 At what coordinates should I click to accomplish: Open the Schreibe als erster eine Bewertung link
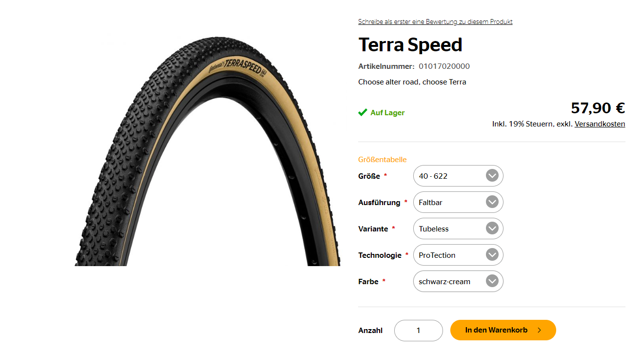tap(435, 21)
